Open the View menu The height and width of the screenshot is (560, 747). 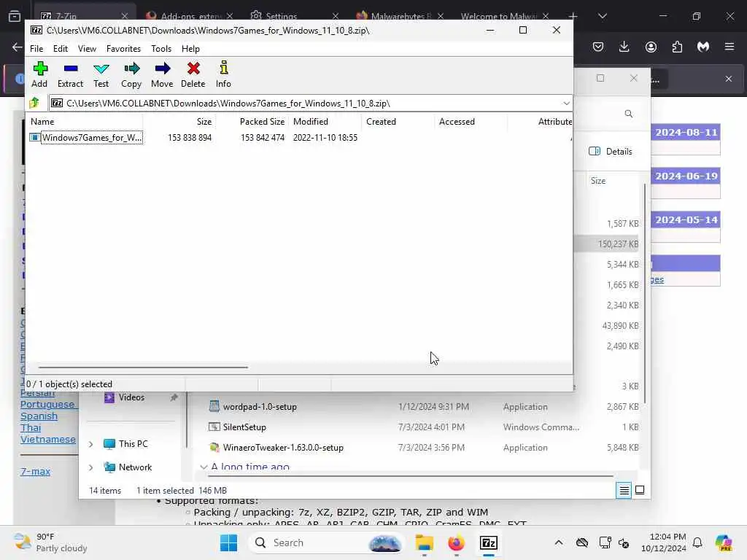coord(88,49)
